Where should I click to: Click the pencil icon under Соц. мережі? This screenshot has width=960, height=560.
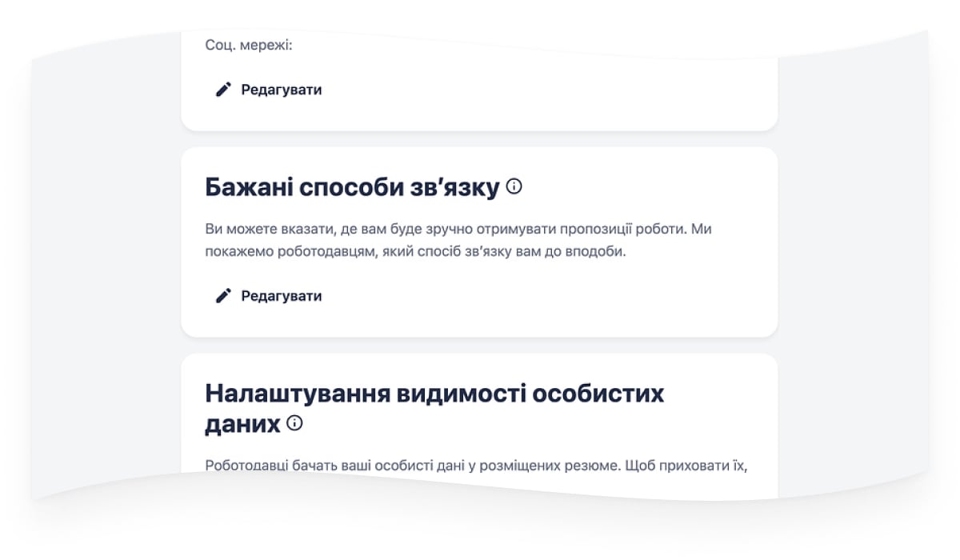[x=223, y=90]
